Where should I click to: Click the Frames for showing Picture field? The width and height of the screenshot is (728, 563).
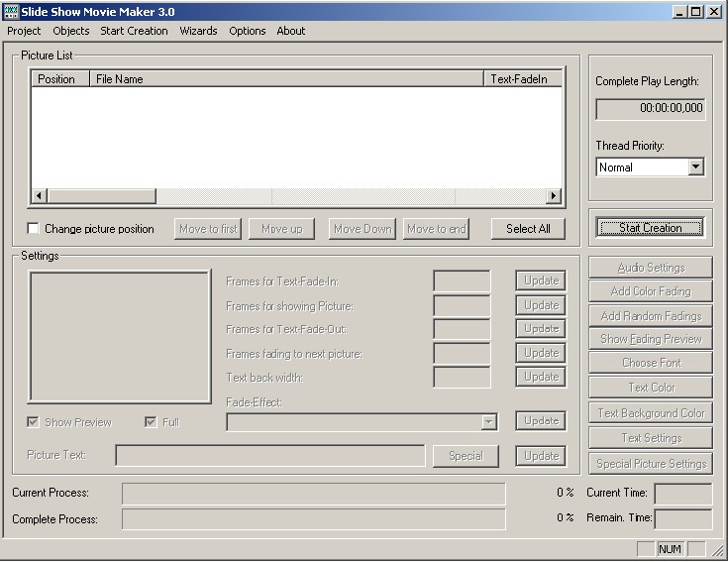click(462, 305)
